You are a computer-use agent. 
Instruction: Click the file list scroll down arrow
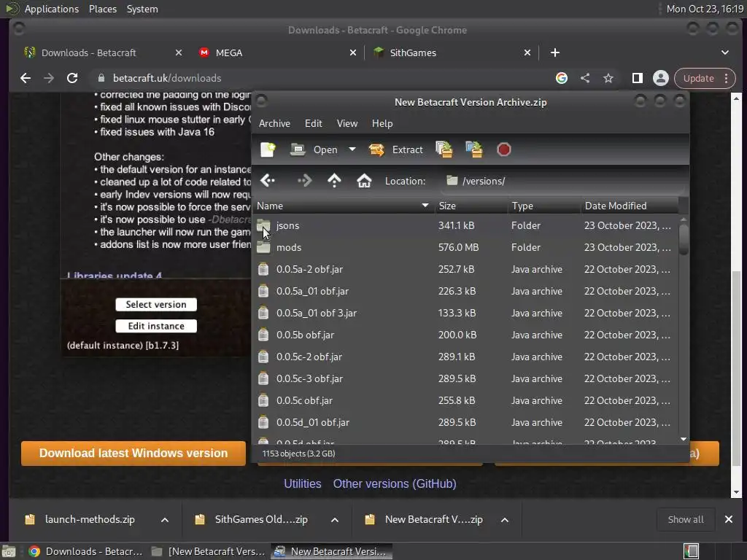click(684, 440)
